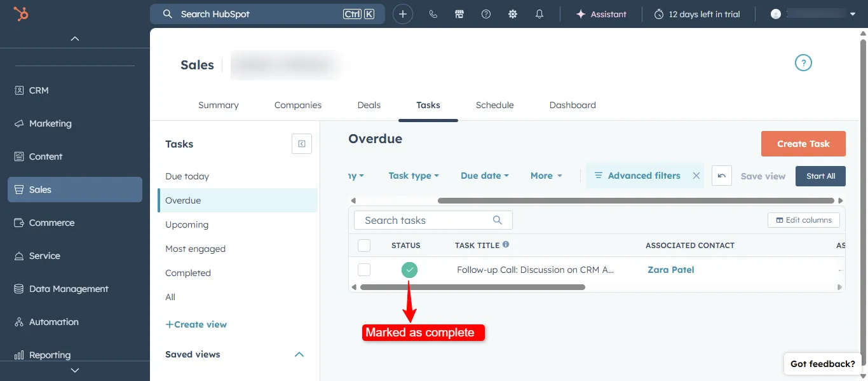This screenshot has width=868, height=381.
Task: Collapse the Tasks side panel icon
Action: 302,144
